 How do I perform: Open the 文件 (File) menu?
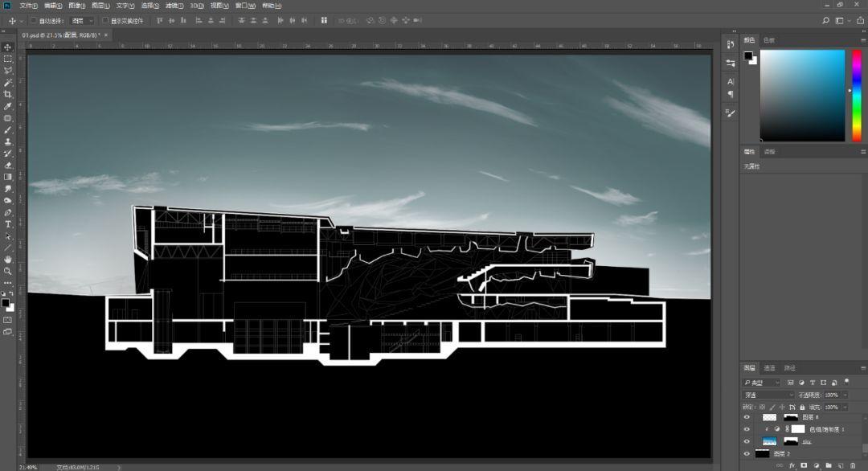[29, 6]
